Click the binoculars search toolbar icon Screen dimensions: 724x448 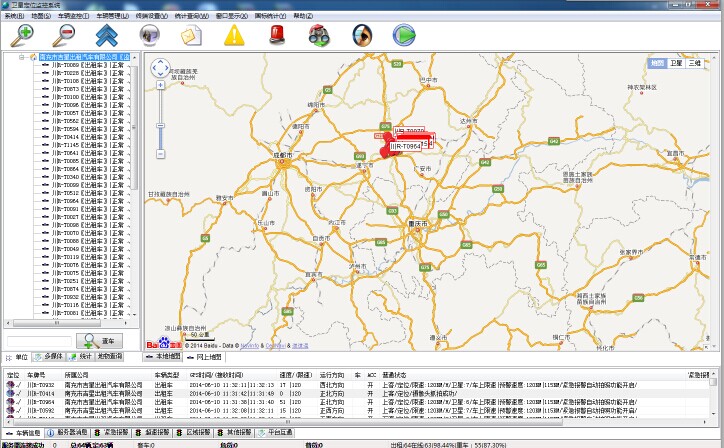pyautogui.click(x=319, y=36)
